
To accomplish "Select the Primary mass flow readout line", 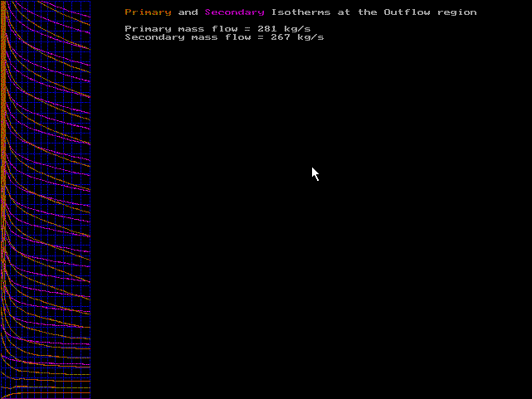I will click(x=217, y=29).
